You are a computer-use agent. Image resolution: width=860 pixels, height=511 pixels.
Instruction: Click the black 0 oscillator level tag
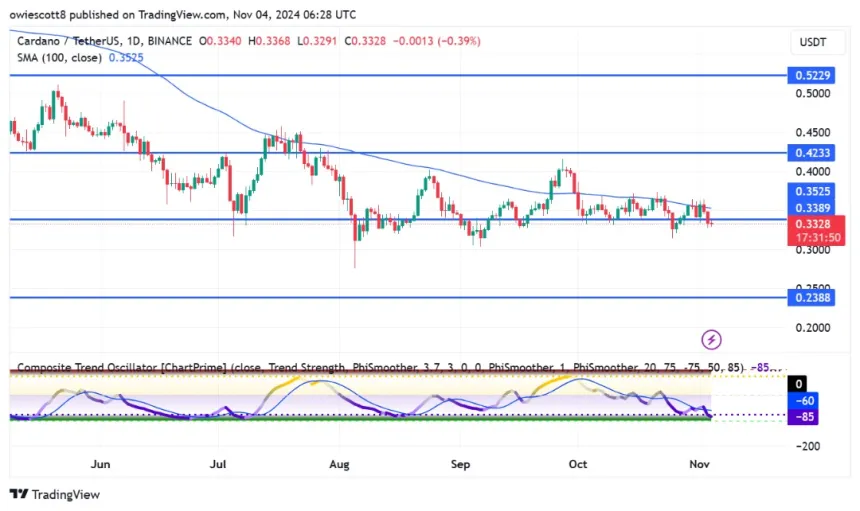tap(800, 384)
